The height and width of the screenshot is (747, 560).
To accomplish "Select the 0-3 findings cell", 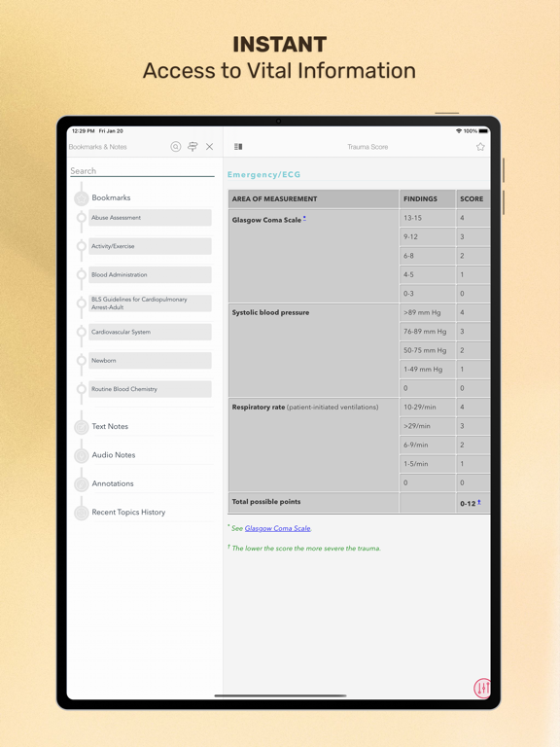I will click(x=427, y=294).
